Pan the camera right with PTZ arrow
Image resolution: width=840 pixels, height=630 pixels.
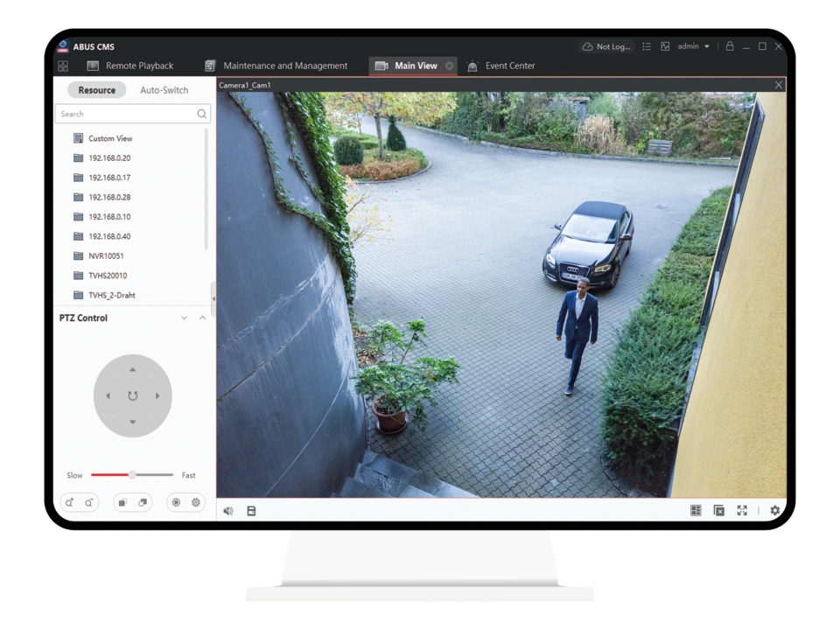(x=157, y=395)
